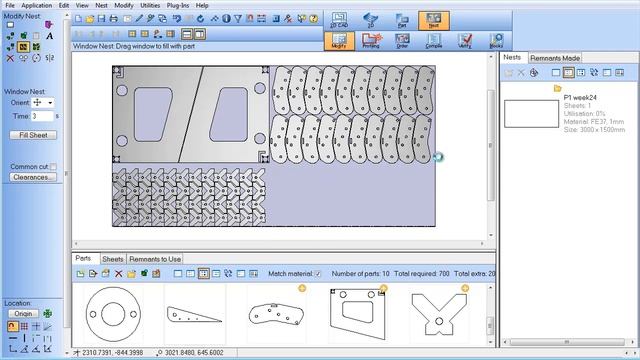Open the 3D module
The width and height of the screenshot is (640, 360).
coord(371,20)
